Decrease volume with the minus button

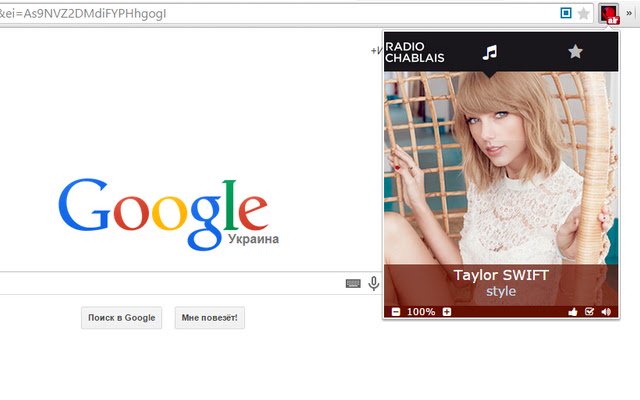(x=396, y=312)
